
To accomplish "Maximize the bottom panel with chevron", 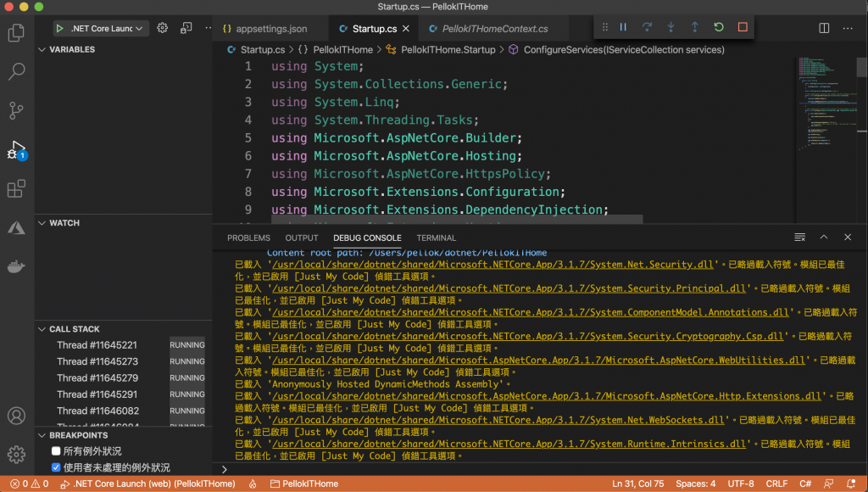I will tap(824, 238).
